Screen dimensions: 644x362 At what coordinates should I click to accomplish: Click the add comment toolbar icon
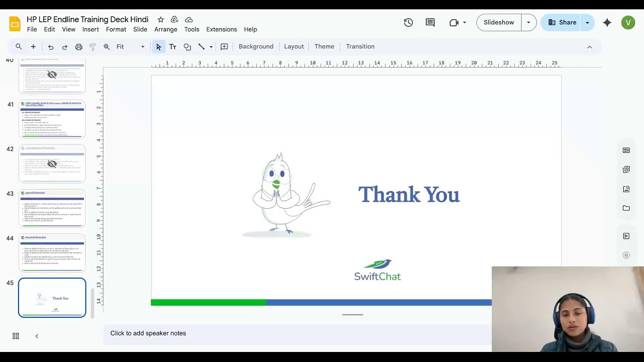click(224, 47)
